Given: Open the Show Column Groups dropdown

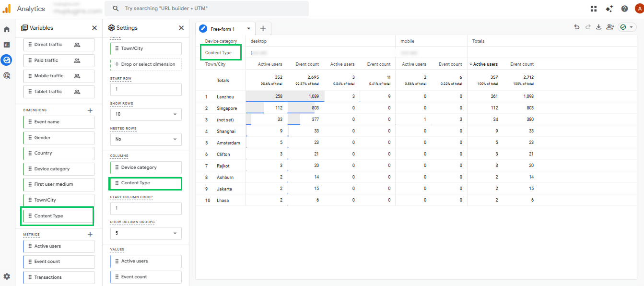Looking at the screenshot, I should (x=146, y=233).
